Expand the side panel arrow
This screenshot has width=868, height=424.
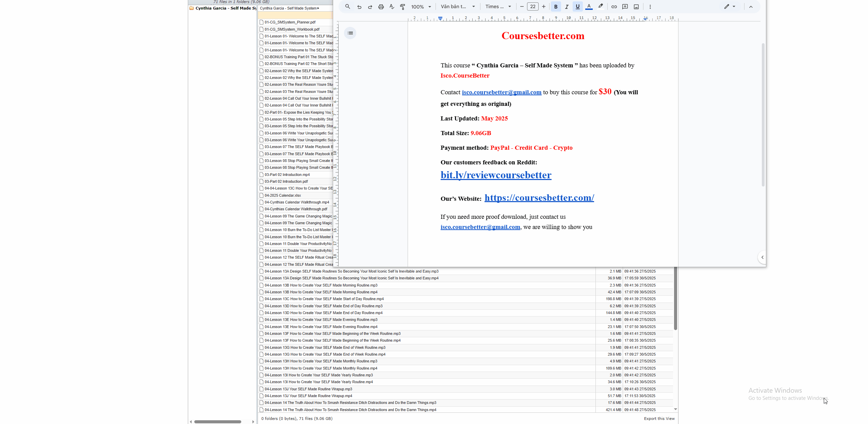click(x=762, y=257)
